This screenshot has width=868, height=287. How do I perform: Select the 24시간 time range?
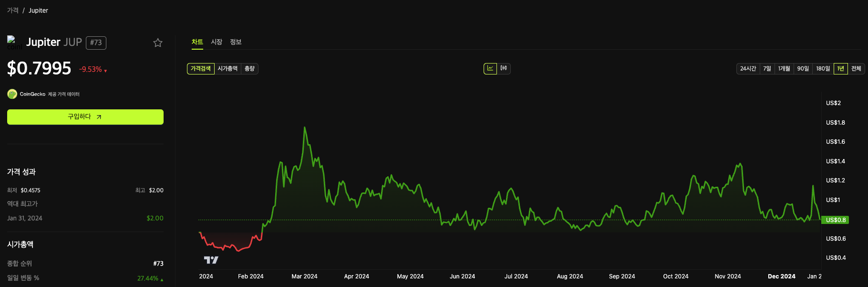[748, 69]
